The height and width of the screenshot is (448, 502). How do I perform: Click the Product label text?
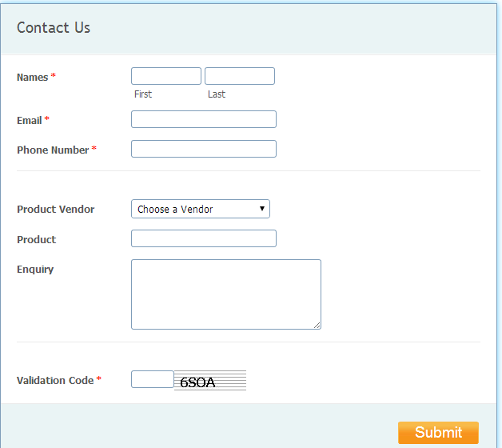(x=37, y=240)
